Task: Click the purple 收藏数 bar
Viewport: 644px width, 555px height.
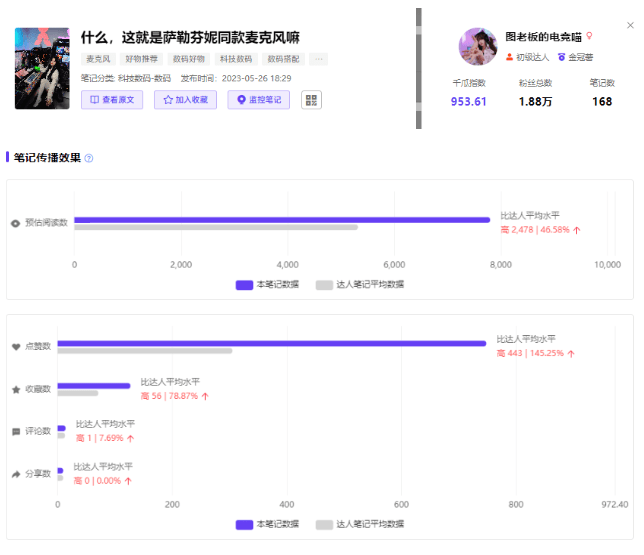Action: tap(94, 386)
